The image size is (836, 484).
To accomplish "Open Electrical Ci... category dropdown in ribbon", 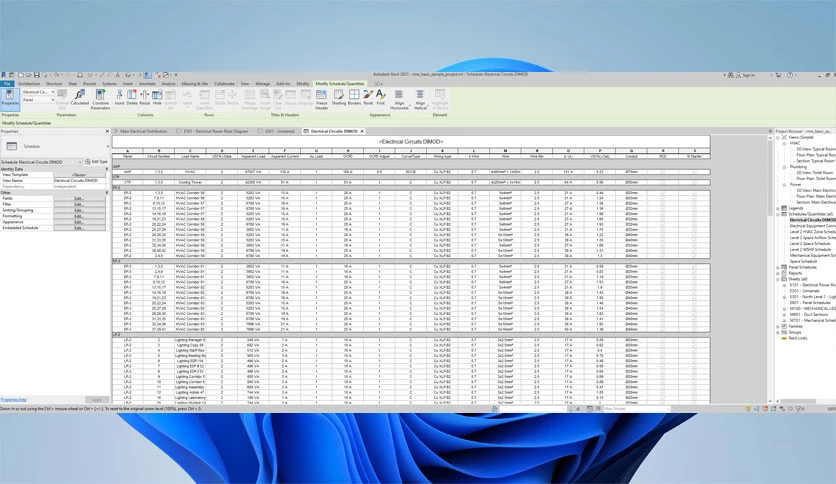I will pyautogui.click(x=38, y=92).
